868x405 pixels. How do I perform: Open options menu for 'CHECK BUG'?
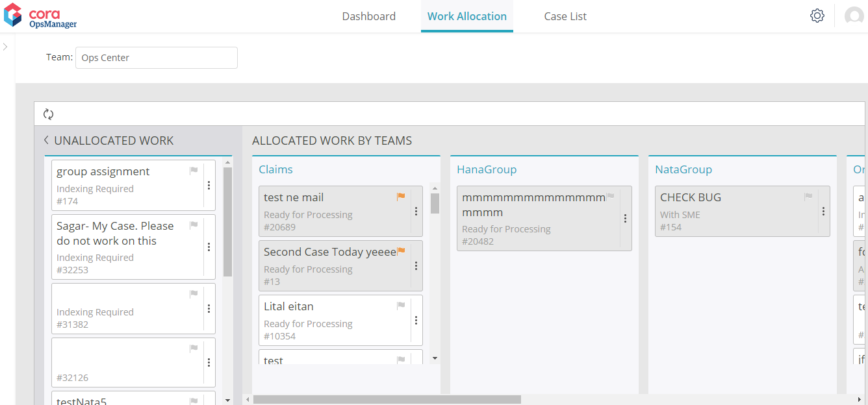(823, 212)
